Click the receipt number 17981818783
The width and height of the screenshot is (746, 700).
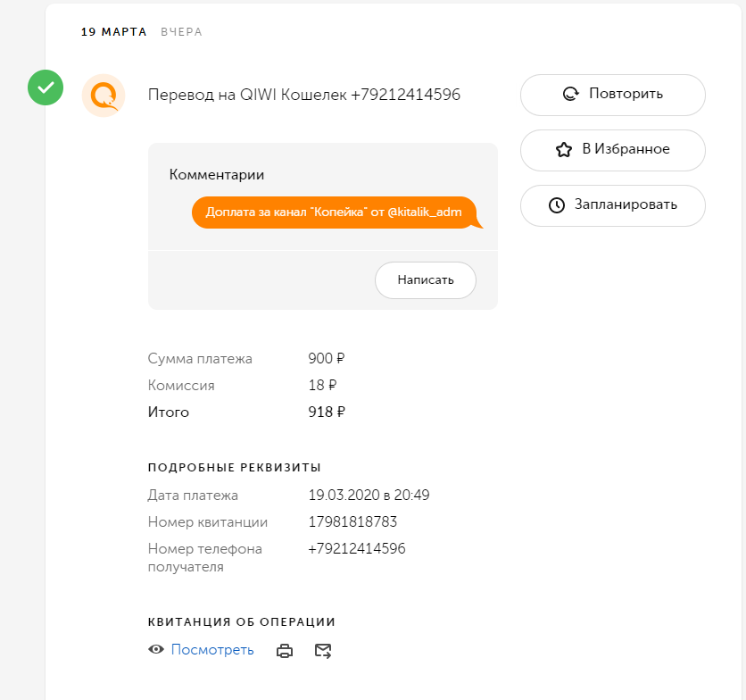[352, 522]
